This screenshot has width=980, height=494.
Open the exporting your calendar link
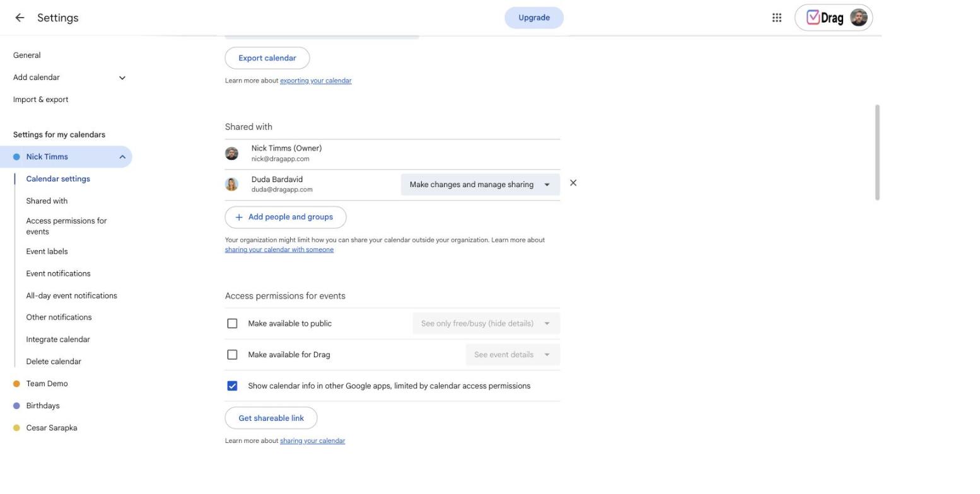coord(316,81)
